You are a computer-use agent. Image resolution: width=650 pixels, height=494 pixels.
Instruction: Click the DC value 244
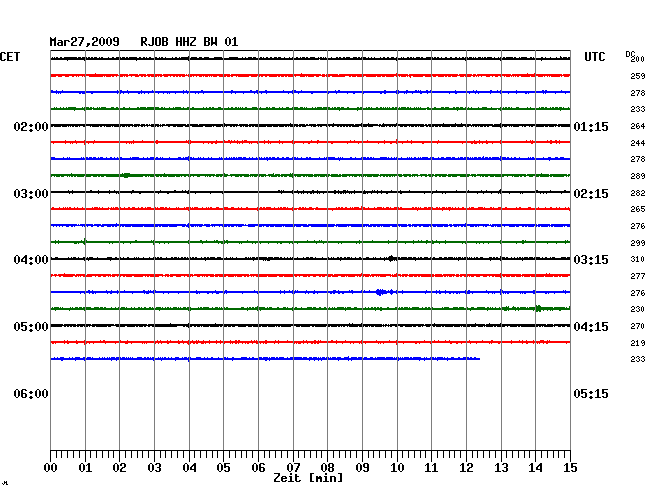click(x=638, y=143)
